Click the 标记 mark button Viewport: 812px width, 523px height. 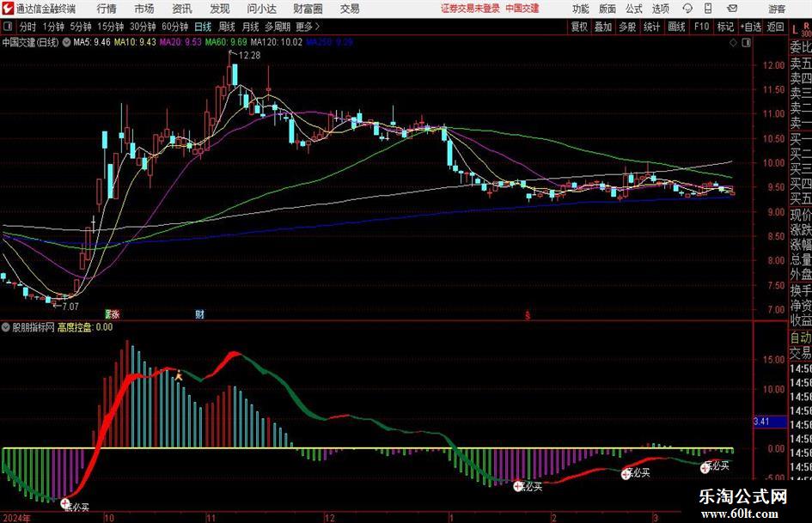point(725,27)
